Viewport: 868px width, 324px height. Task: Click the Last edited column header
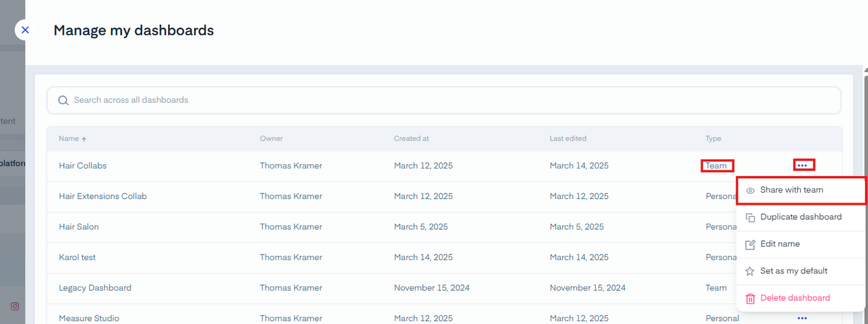[568, 139]
